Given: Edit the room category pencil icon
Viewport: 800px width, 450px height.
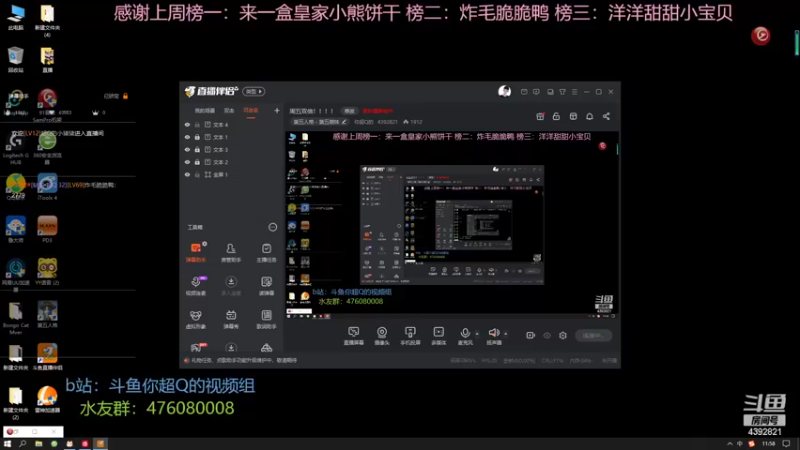Looking at the screenshot, I should [344, 122].
